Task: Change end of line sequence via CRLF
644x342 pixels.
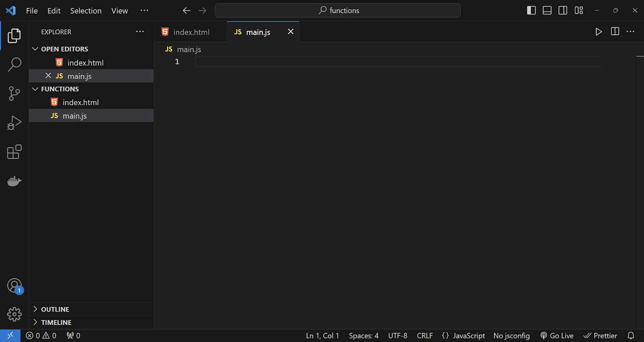Action: tap(425, 336)
